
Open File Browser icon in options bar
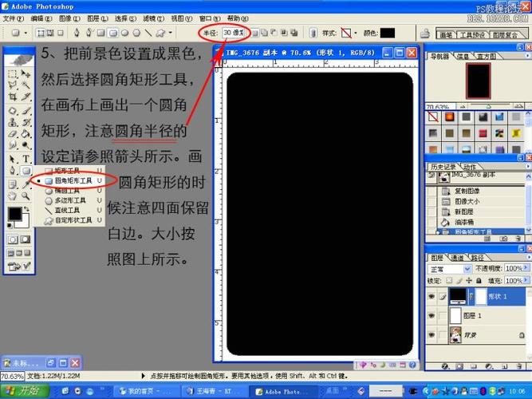[425, 34]
